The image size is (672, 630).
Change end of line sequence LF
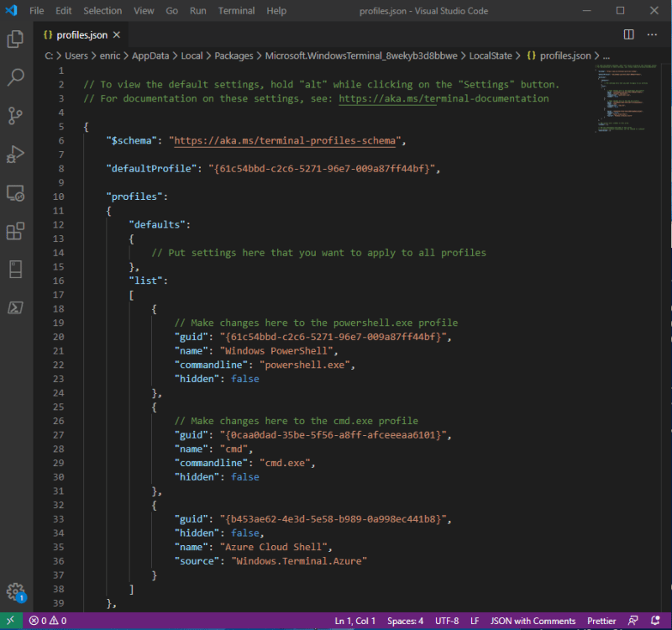(x=475, y=621)
